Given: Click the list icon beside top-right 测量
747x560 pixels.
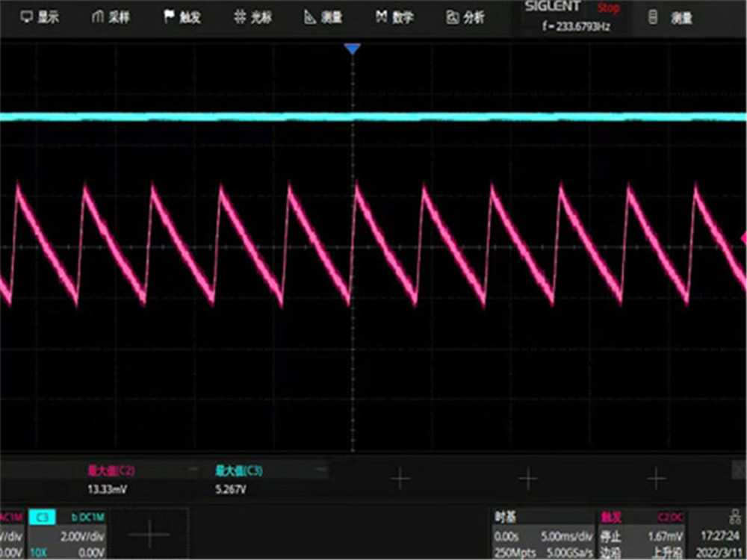Looking at the screenshot, I should [653, 17].
